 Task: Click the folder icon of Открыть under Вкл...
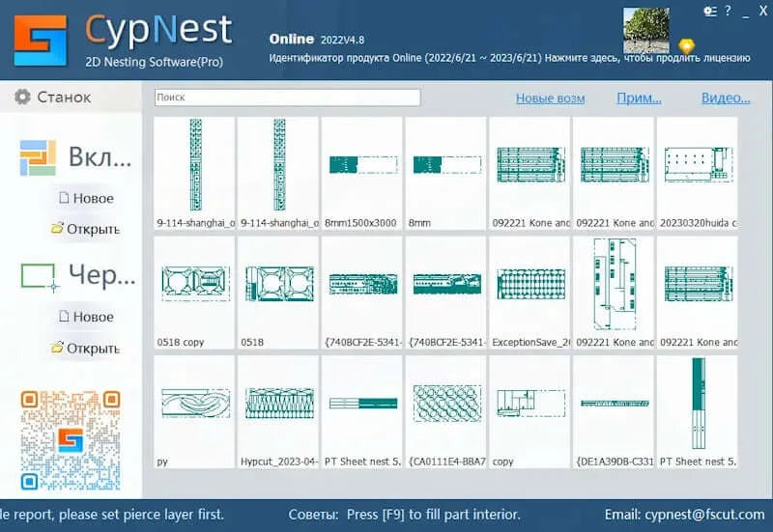point(58,229)
